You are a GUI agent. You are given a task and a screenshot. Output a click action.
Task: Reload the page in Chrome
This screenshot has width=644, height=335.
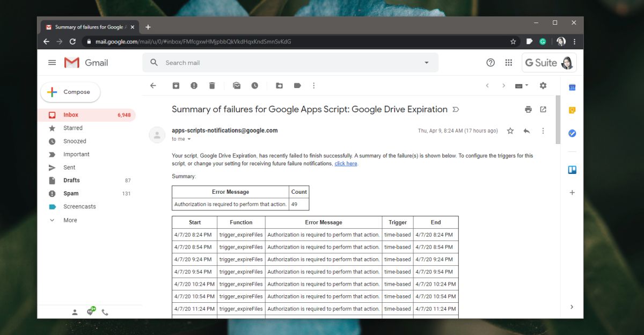pyautogui.click(x=72, y=41)
